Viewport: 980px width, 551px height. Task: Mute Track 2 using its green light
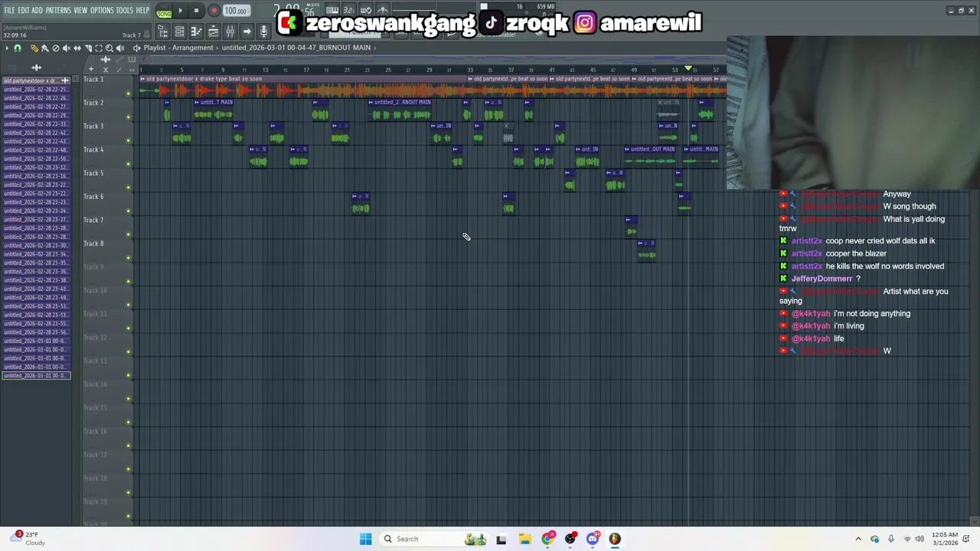click(x=129, y=117)
